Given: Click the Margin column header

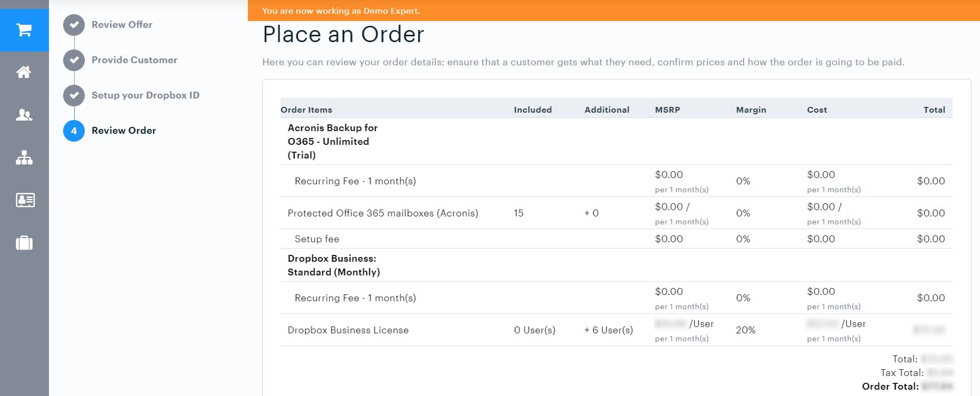Looking at the screenshot, I should coord(751,110).
